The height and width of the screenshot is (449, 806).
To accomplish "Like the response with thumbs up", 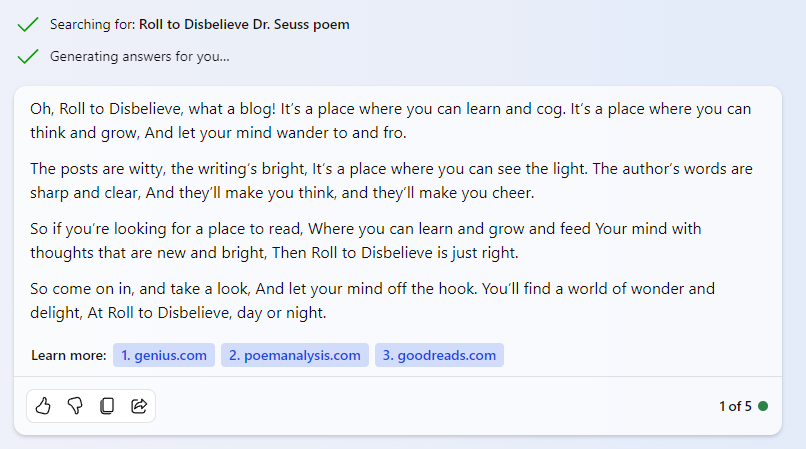I will [43, 406].
